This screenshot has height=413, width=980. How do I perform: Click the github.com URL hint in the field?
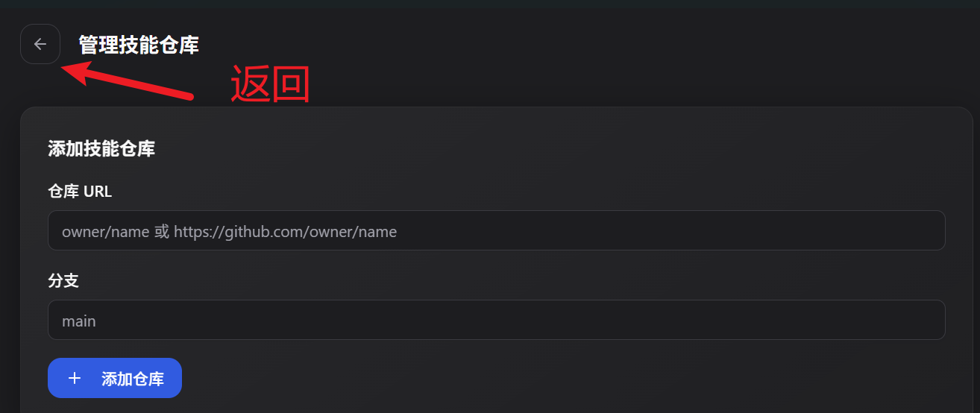pos(286,232)
